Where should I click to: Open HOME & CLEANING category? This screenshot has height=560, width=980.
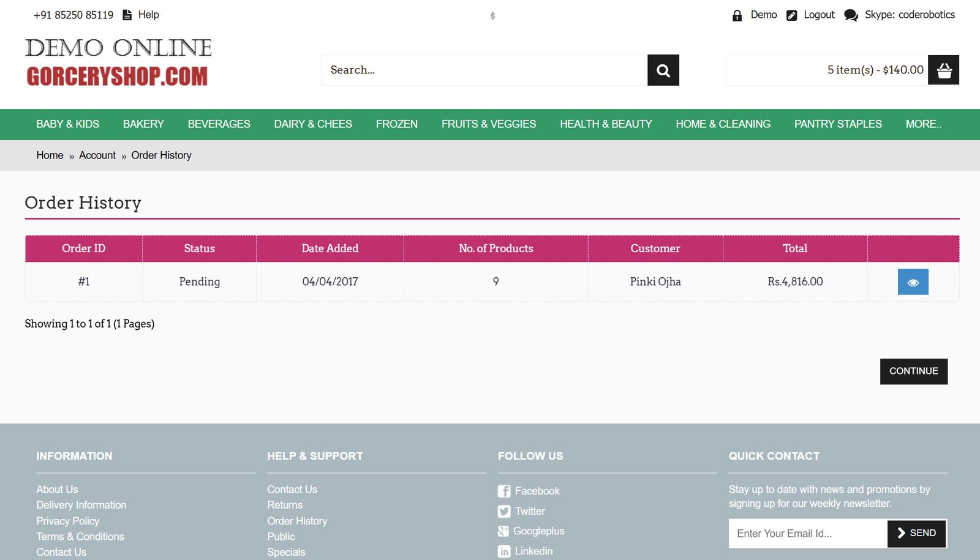[723, 124]
